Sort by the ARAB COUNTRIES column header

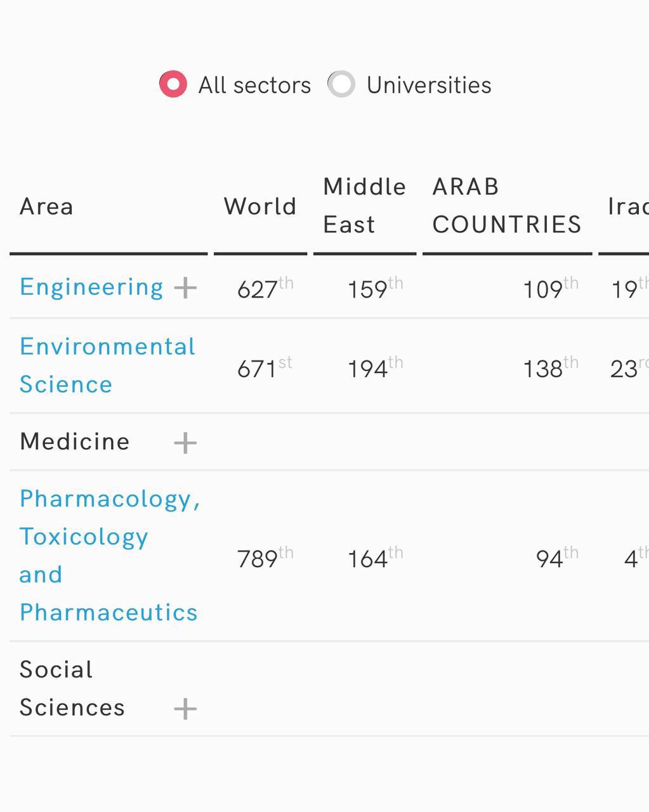pos(506,206)
